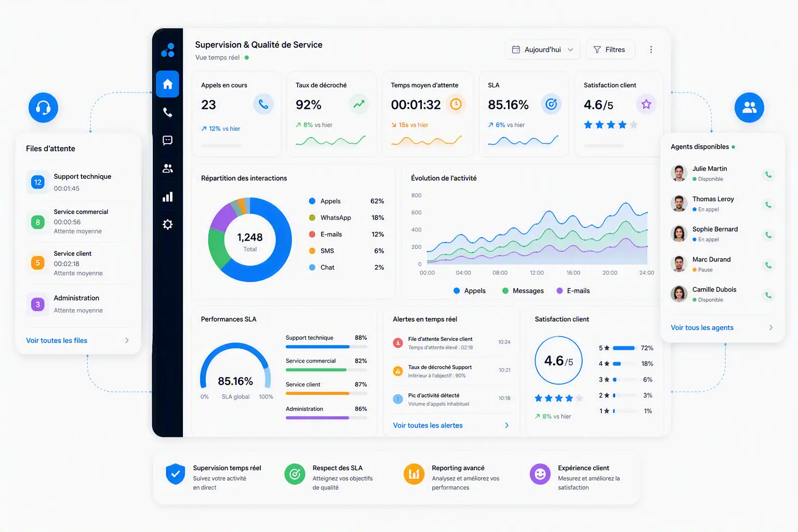Click the headset circle icon above Files d'attente
Screen dimensions: 798x532
(43, 108)
